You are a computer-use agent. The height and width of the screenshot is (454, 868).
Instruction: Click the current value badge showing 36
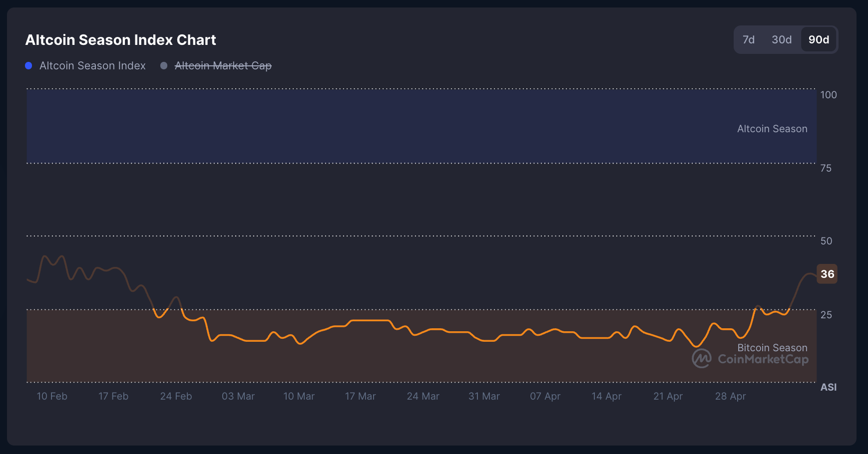click(x=827, y=274)
